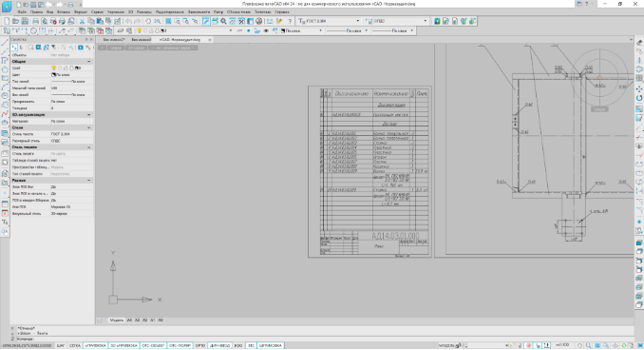Open the dimension style dropdown in top toolbar
644x350 pixels.
click(397, 21)
